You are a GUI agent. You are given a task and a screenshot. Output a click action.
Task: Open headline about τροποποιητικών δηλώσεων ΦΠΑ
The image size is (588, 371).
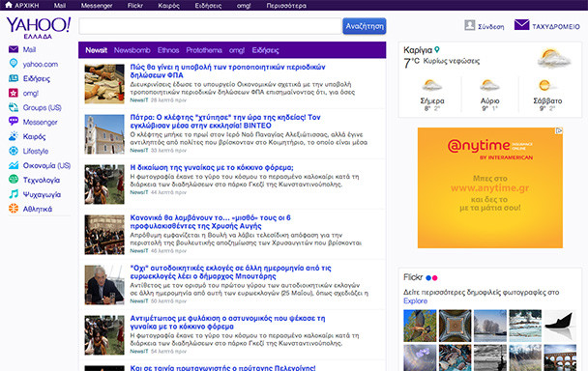click(x=227, y=71)
